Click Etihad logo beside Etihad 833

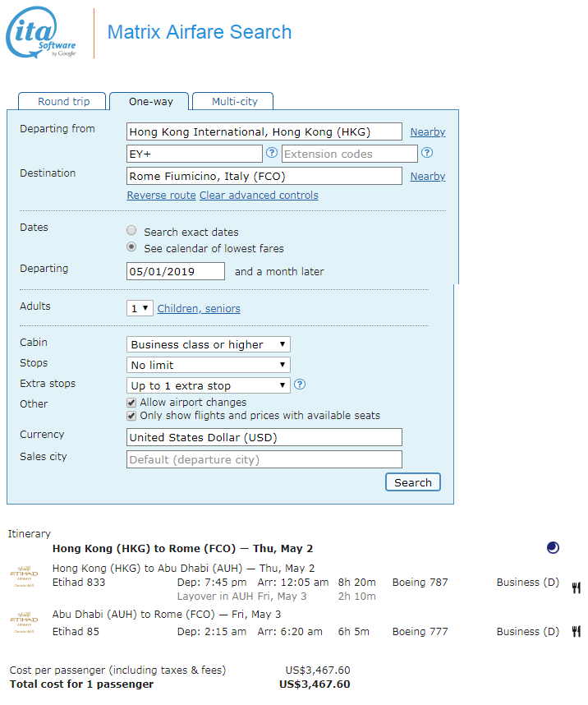pyautogui.click(x=25, y=577)
